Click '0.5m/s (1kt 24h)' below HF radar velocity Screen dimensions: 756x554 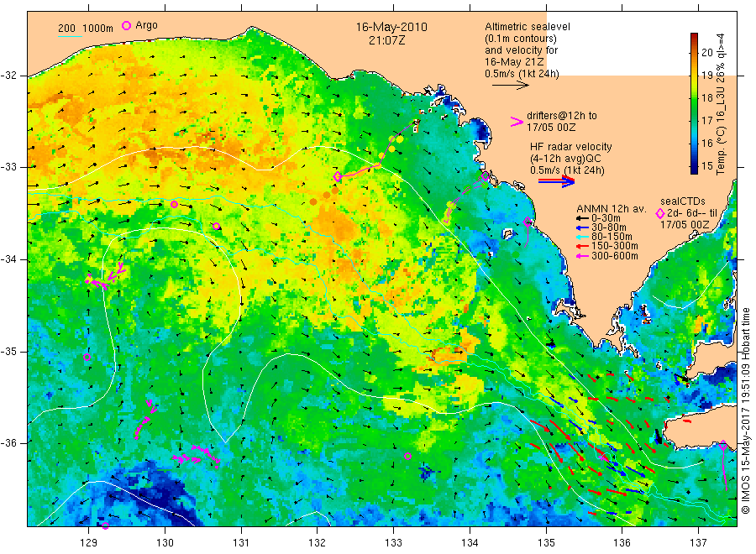coord(568,170)
